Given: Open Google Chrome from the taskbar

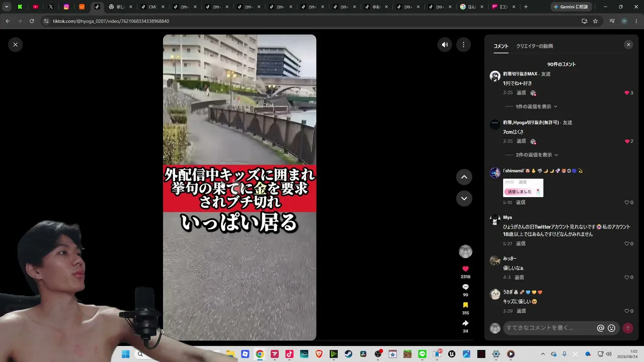Looking at the screenshot, I should pos(260,354).
